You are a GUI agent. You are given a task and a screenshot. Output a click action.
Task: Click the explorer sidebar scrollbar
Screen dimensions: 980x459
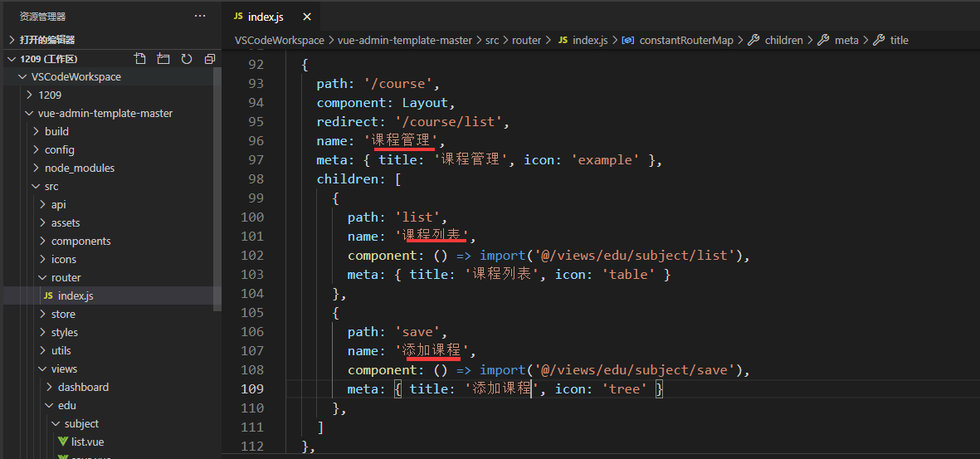click(x=217, y=189)
